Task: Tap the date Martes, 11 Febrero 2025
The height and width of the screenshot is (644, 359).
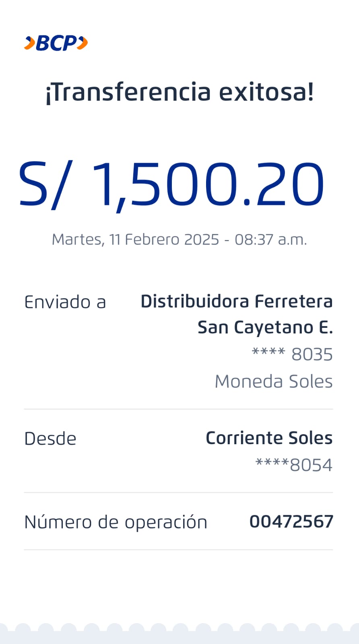Action: 135,240
